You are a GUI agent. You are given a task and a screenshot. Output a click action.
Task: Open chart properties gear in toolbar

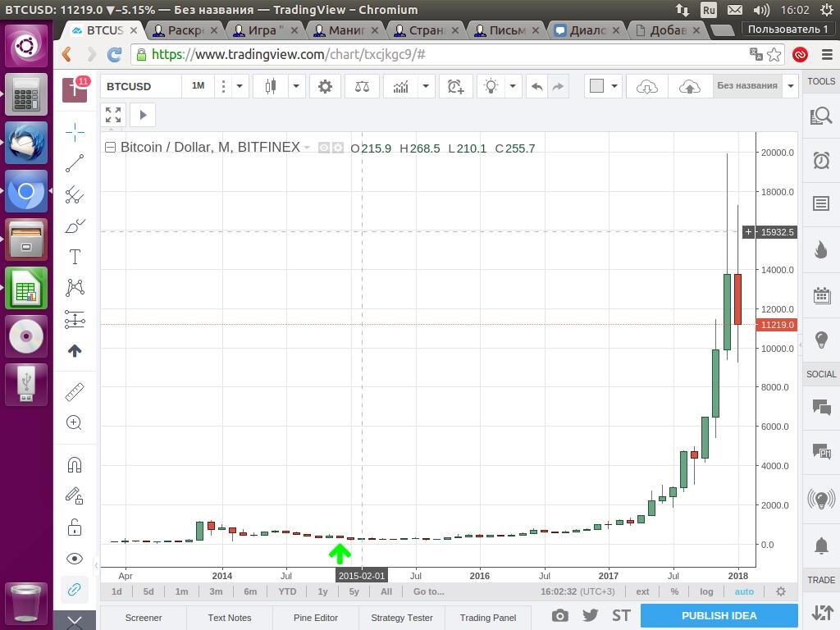point(325,86)
